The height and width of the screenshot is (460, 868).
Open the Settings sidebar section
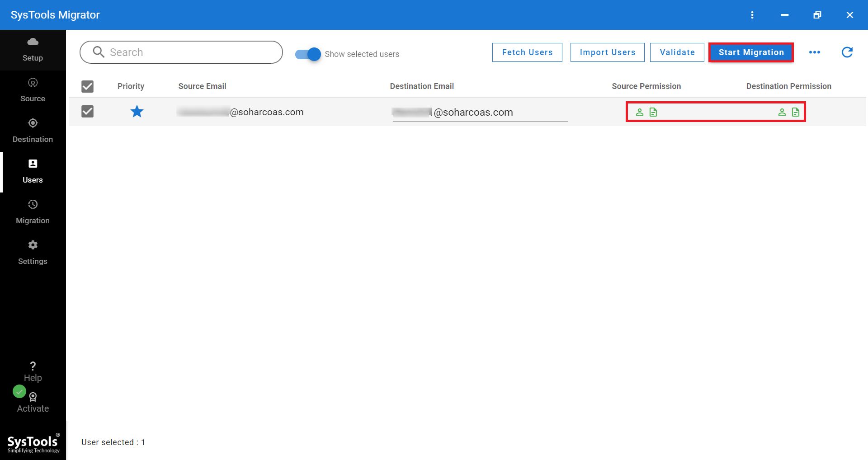point(33,253)
